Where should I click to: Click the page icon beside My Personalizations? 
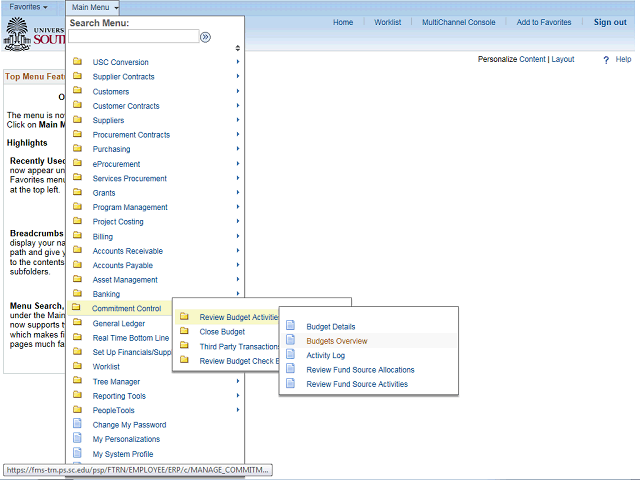point(77,438)
